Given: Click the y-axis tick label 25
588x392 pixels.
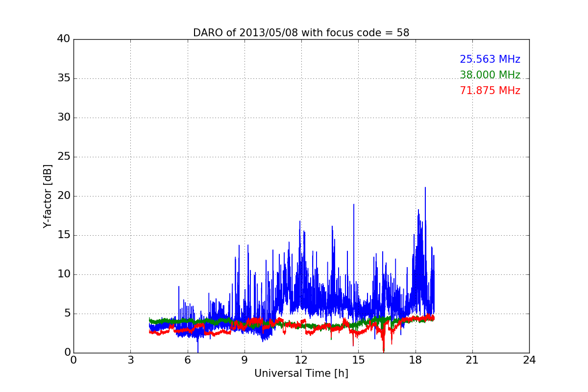Looking at the screenshot, I should [x=64, y=157].
